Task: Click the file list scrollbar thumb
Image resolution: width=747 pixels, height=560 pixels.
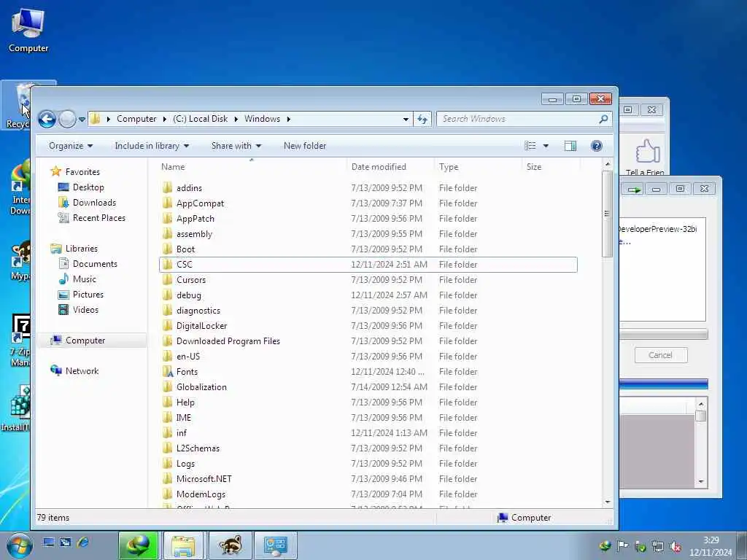Action: pyautogui.click(x=608, y=214)
